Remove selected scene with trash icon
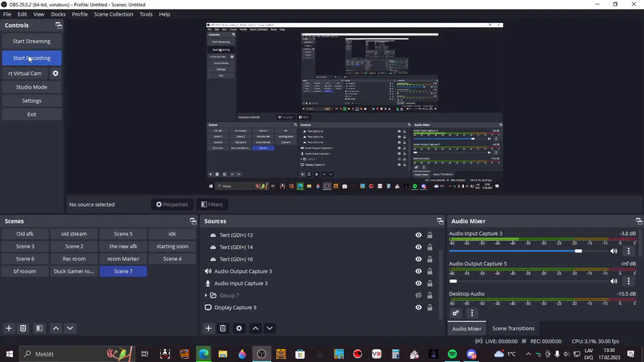The image size is (644, 362). coord(23,328)
